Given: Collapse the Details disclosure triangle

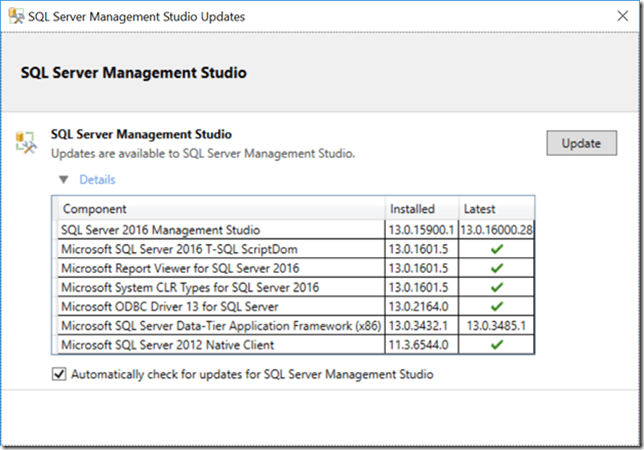Looking at the screenshot, I should (x=64, y=179).
